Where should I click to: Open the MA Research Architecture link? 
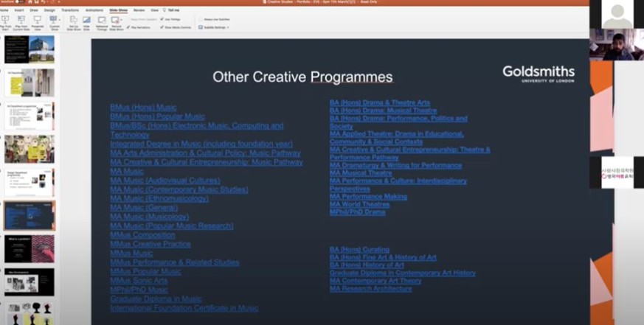click(370, 288)
